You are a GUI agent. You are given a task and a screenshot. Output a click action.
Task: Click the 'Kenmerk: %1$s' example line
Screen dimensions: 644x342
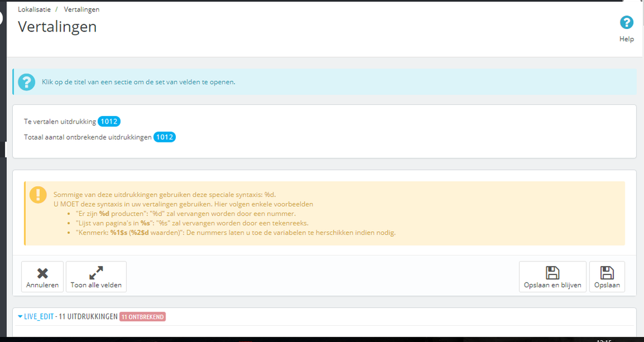(235, 233)
